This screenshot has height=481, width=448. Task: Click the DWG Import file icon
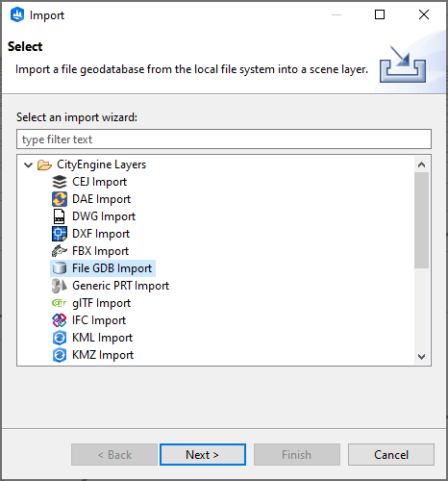tap(60, 216)
